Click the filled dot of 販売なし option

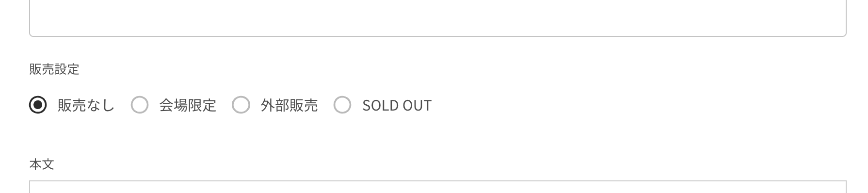click(38, 105)
